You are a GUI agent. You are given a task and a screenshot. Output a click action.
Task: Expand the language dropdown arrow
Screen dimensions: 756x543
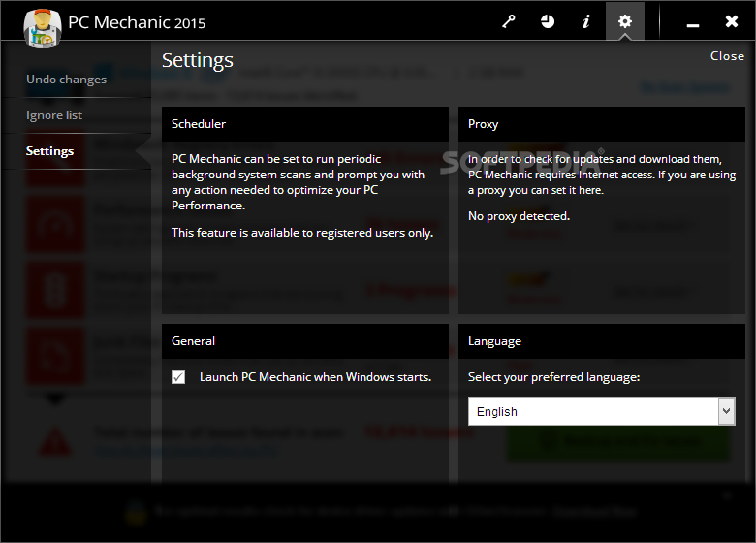[x=727, y=411]
